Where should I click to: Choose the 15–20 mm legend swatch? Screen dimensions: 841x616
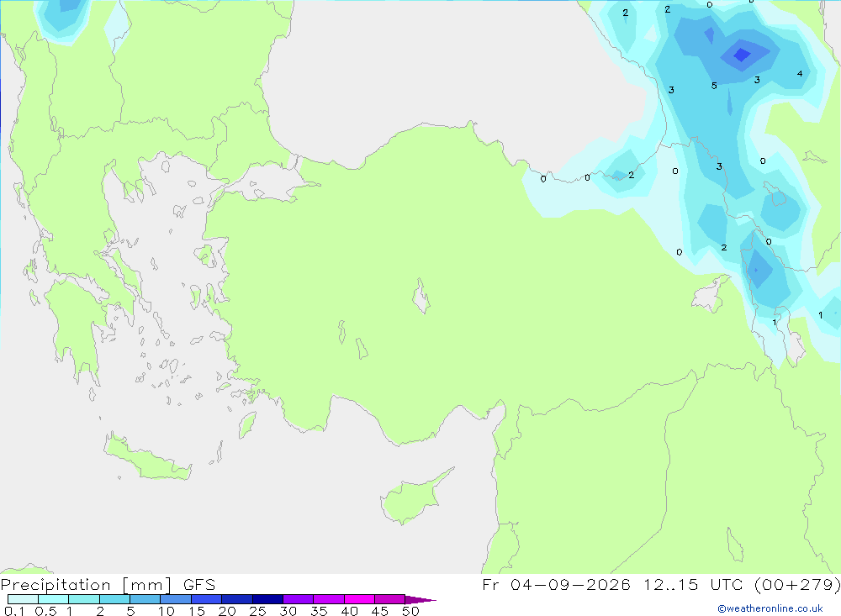tap(207, 599)
